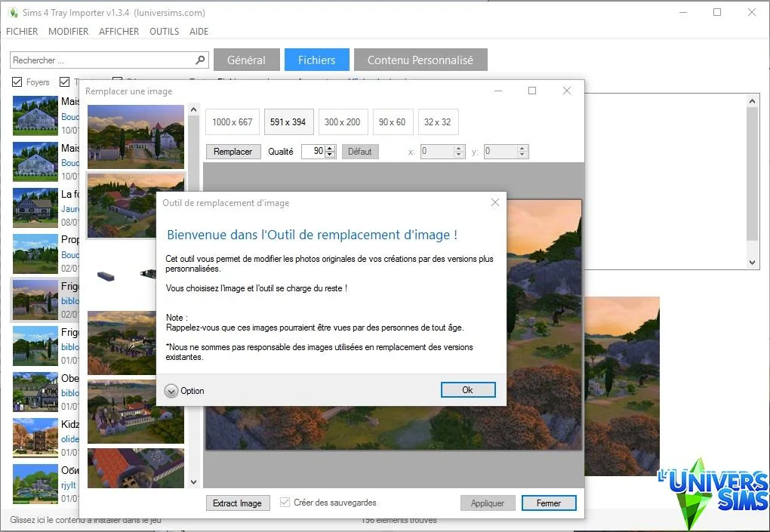Toggle Créer des sauvegardes checkbox
Screen dimensions: 770x532
(x=285, y=502)
